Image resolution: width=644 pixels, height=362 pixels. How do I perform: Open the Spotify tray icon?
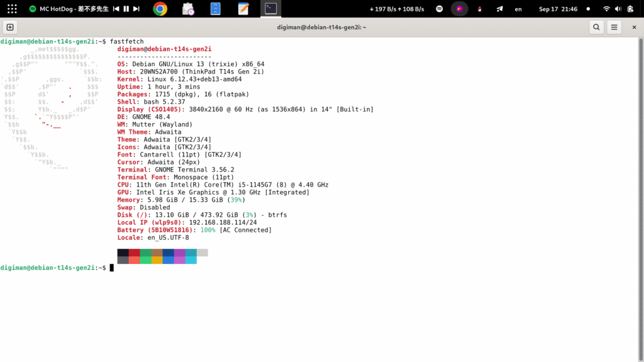click(440, 9)
